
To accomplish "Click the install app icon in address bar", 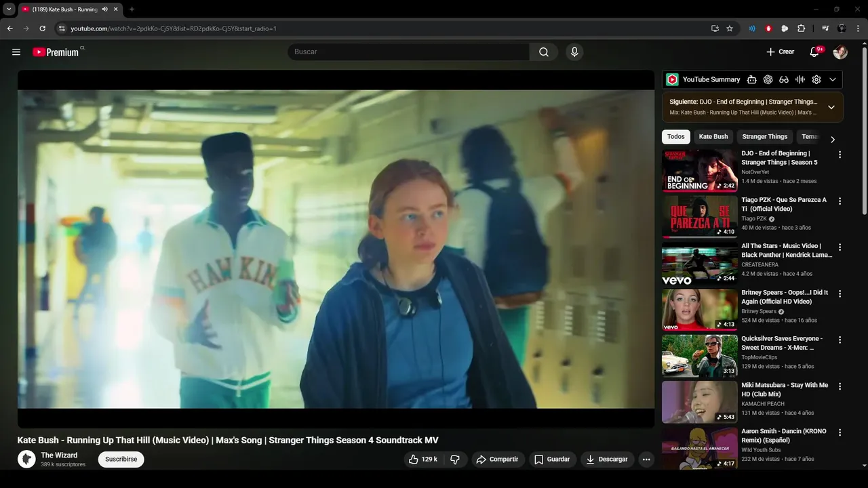I will [x=715, y=28].
